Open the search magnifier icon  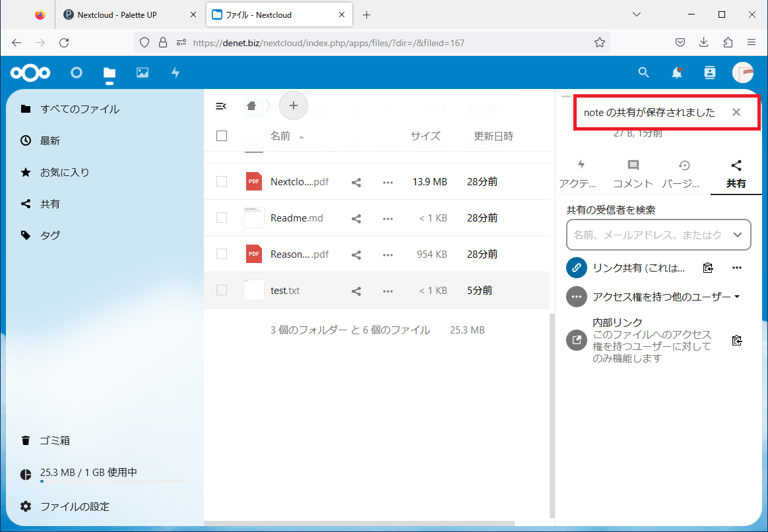pyautogui.click(x=643, y=73)
